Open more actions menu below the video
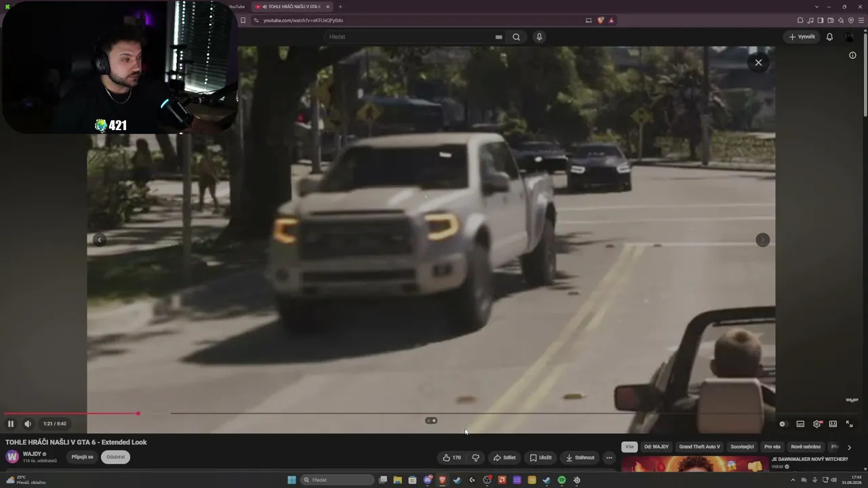The width and height of the screenshot is (868, 488). (x=609, y=457)
